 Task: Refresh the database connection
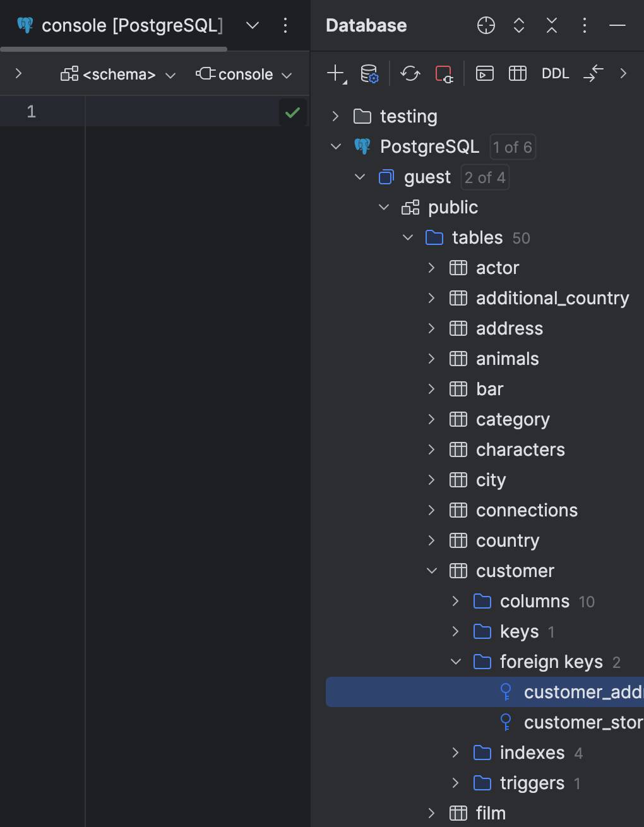[410, 73]
